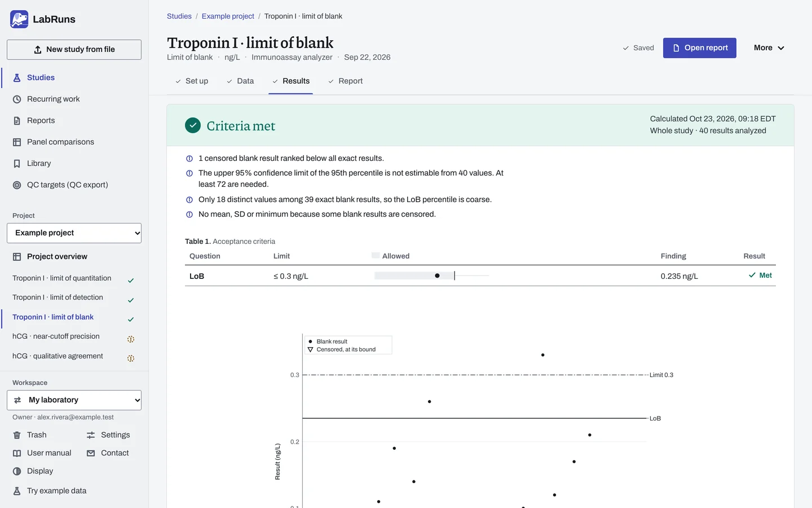This screenshot has width=812, height=508.
Task: Select the Results tab
Action: (x=291, y=81)
